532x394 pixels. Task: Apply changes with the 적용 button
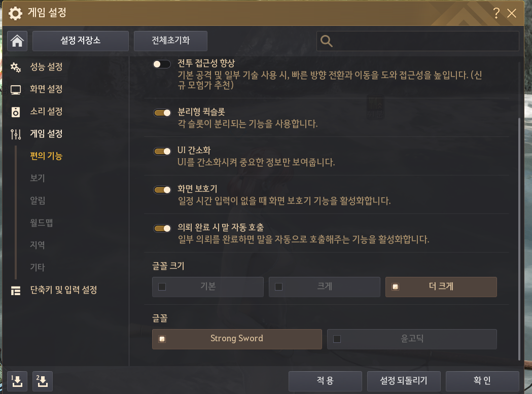coord(325,381)
